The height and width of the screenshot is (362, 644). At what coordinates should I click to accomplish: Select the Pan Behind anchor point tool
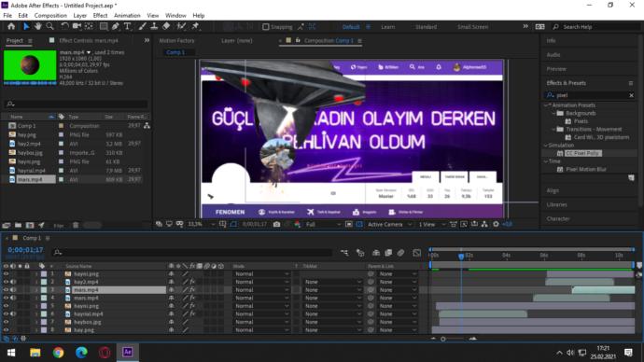tap(89, 27)
